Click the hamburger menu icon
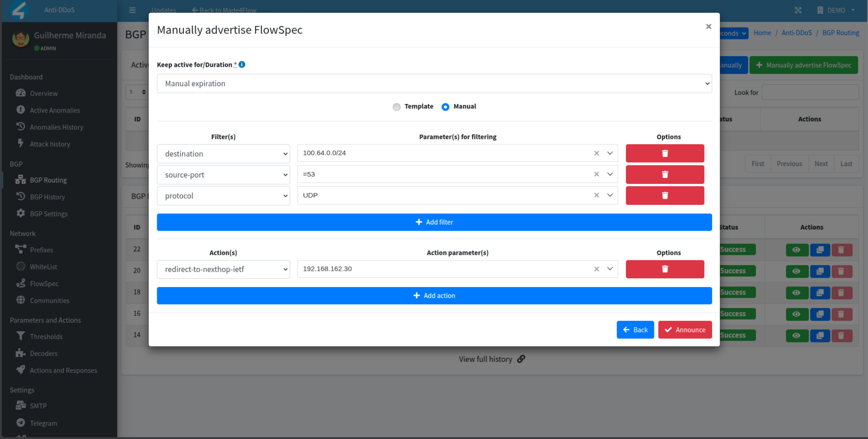868x439 pixels. coord(132,10)
